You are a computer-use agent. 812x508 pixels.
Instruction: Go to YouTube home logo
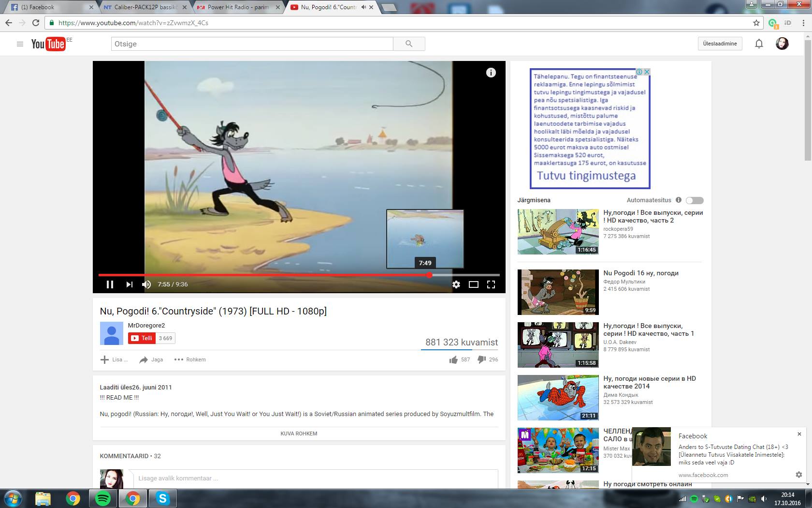coord(48,44)
